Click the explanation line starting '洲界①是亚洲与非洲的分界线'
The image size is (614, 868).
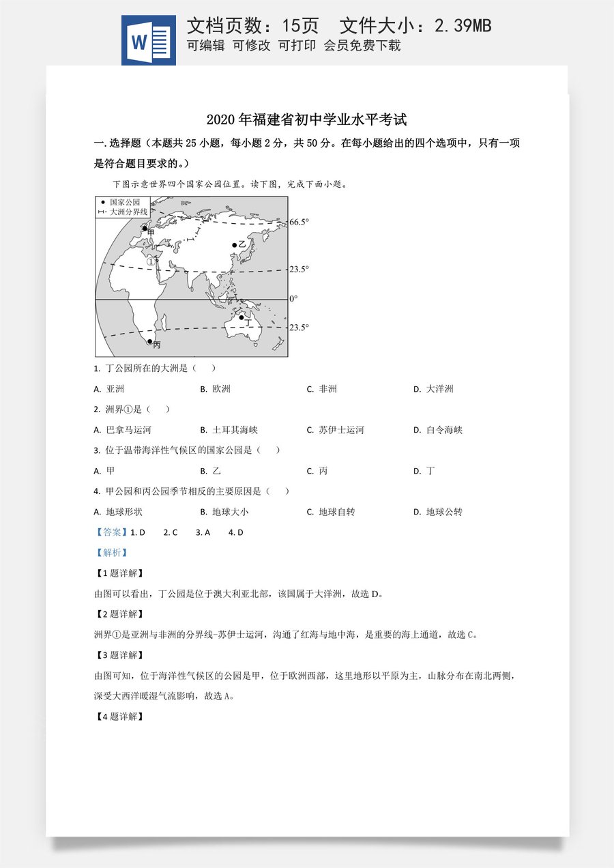(x=287, y=635)
